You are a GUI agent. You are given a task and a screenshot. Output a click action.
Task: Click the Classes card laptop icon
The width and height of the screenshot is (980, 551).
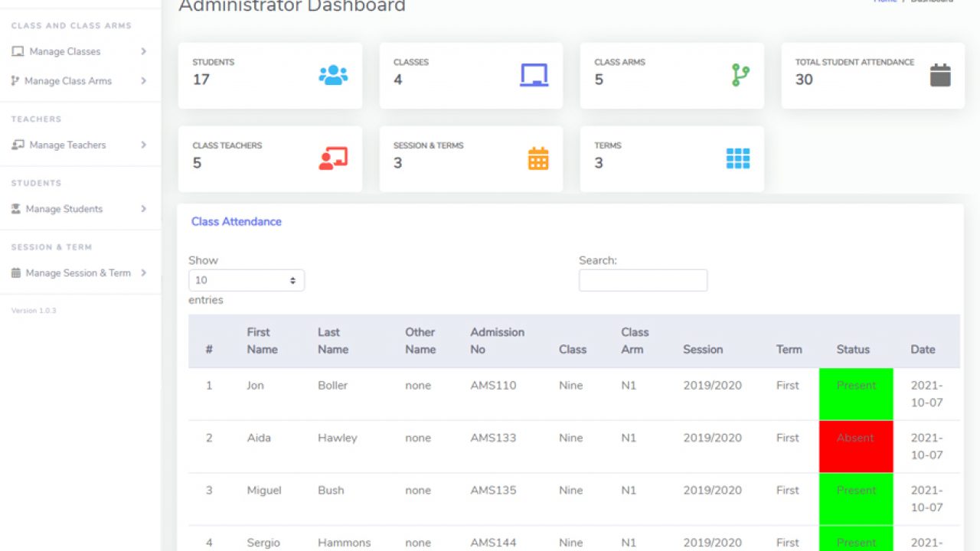pos(534,75)
